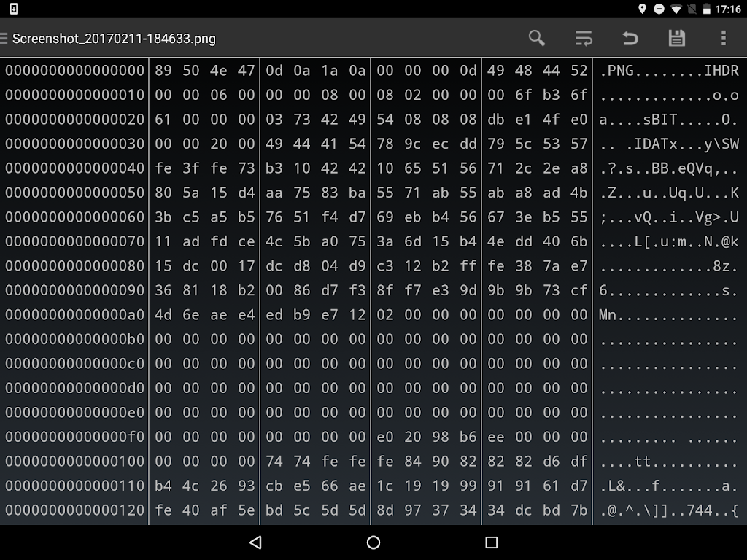The image size is (747, 560).
Task: Select byte 0d at start of second hex group
Action: coord(274,71)
